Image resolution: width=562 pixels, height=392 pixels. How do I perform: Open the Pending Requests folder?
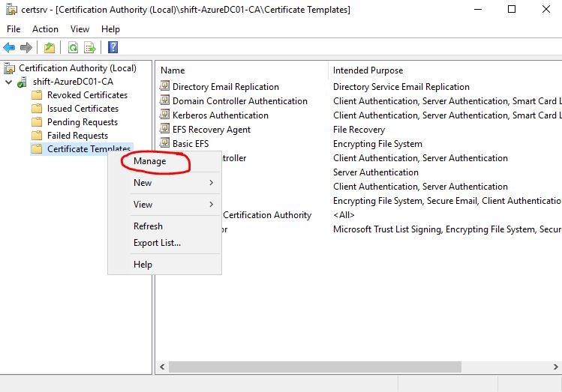coord(82,122)
